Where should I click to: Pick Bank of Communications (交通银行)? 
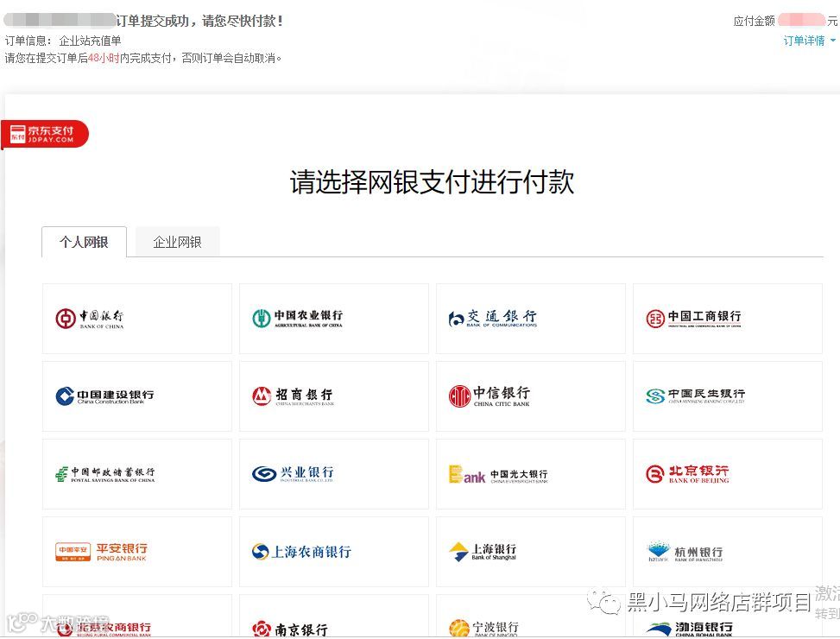531,319
